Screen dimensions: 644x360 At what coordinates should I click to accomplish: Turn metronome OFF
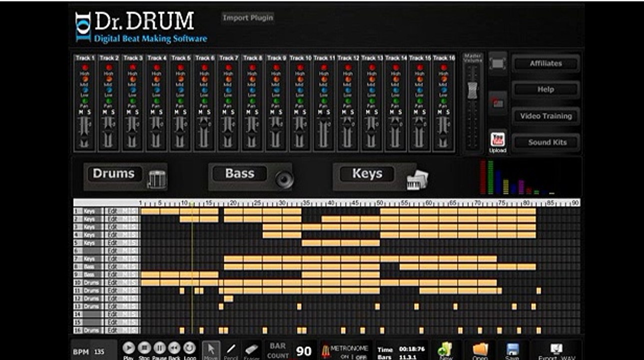361,357
